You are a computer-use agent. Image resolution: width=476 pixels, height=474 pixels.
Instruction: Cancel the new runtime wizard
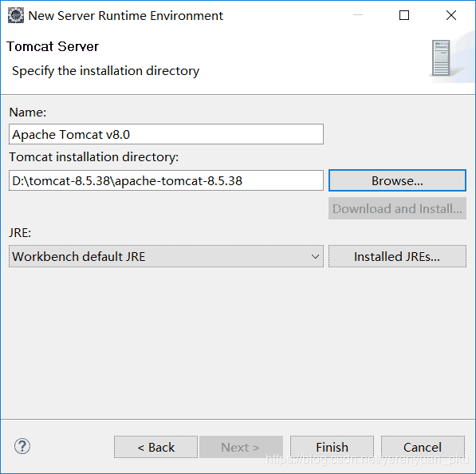(x=423, y=447)
